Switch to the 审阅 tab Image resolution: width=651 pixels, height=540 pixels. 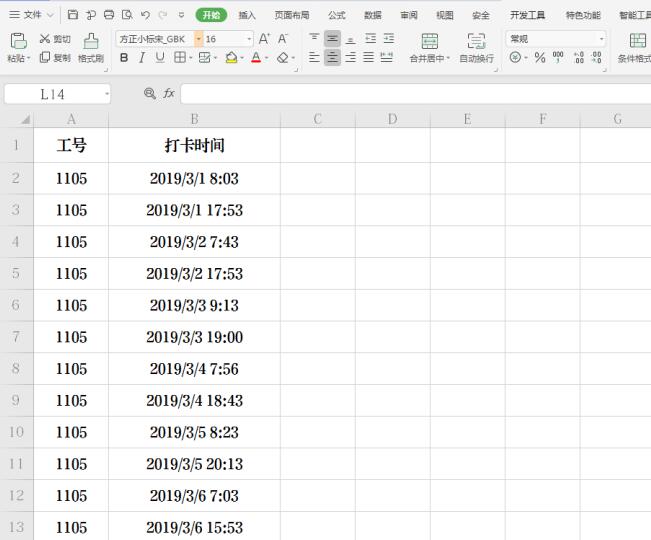point(409,15)
